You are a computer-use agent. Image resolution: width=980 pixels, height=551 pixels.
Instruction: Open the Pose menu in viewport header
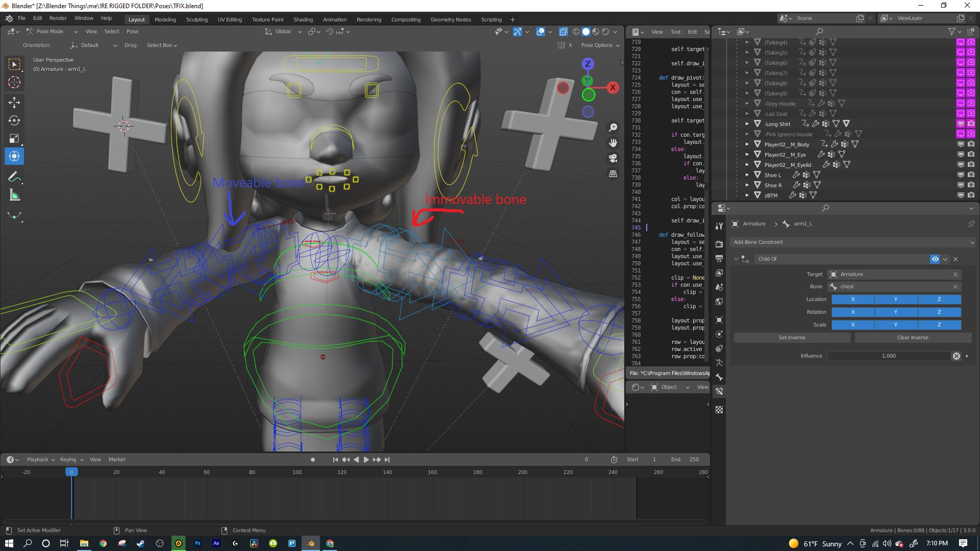pos(132,32)
